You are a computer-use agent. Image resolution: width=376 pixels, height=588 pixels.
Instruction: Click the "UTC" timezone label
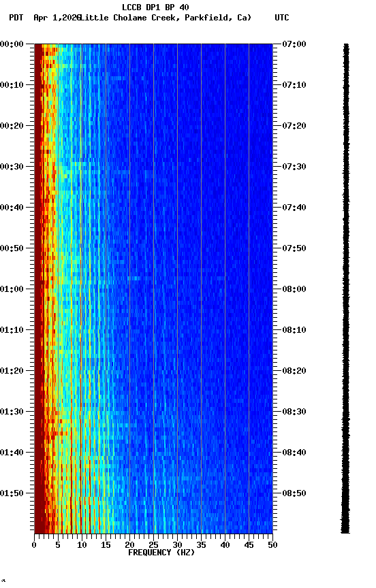(x=282, y=18)
